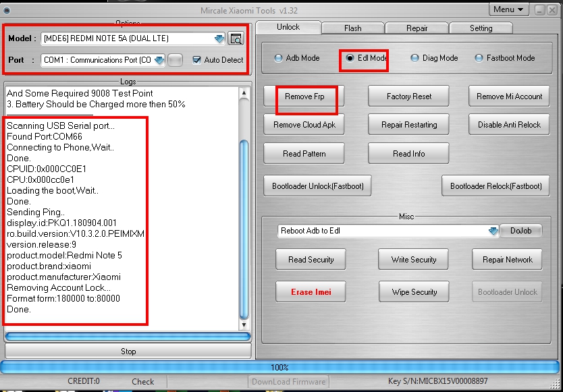Click the Wipe Security button

[414, 292]
